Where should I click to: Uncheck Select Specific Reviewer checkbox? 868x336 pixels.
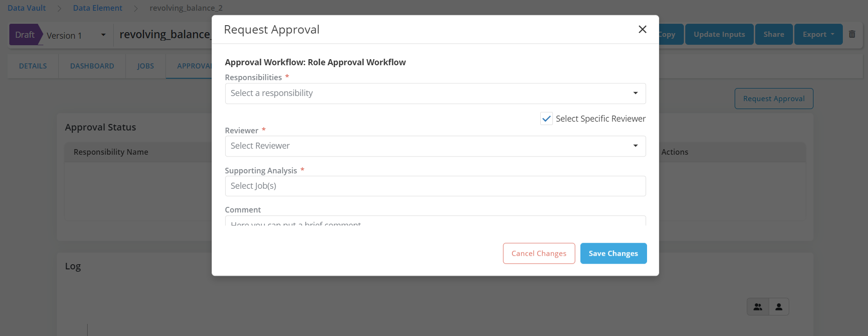(x=546, y=119)
